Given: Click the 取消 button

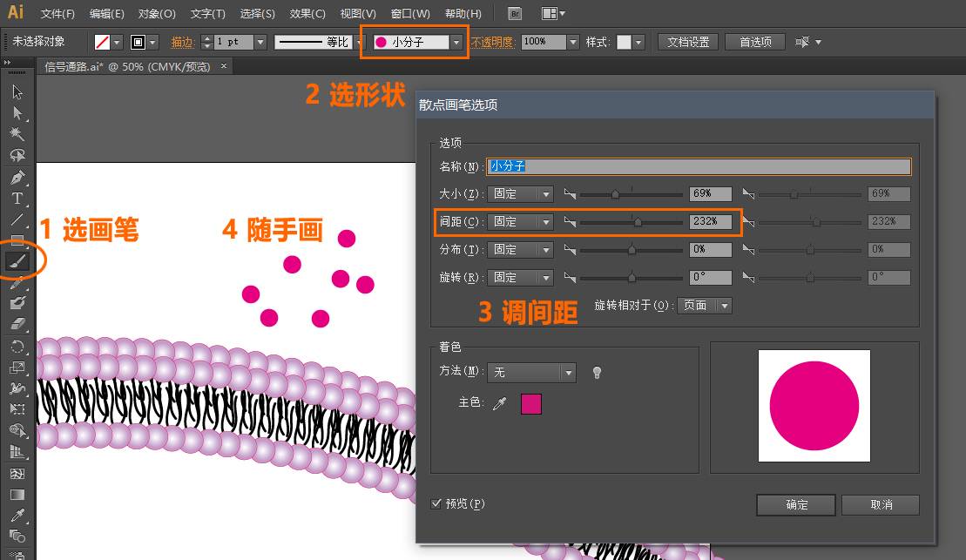Looking at the screenshot, I should click(x=881, y=504).
